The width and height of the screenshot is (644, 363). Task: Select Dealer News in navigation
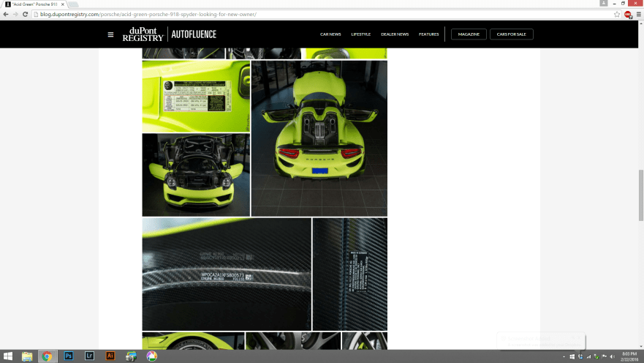(395, 34)
